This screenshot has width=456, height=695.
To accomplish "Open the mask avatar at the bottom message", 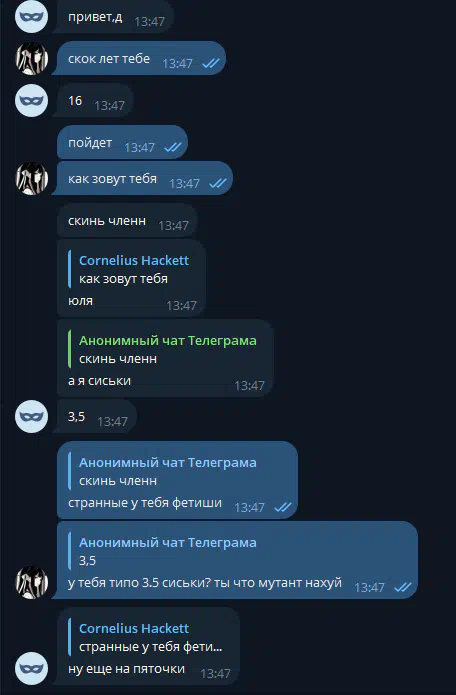I will coord(31,668).
